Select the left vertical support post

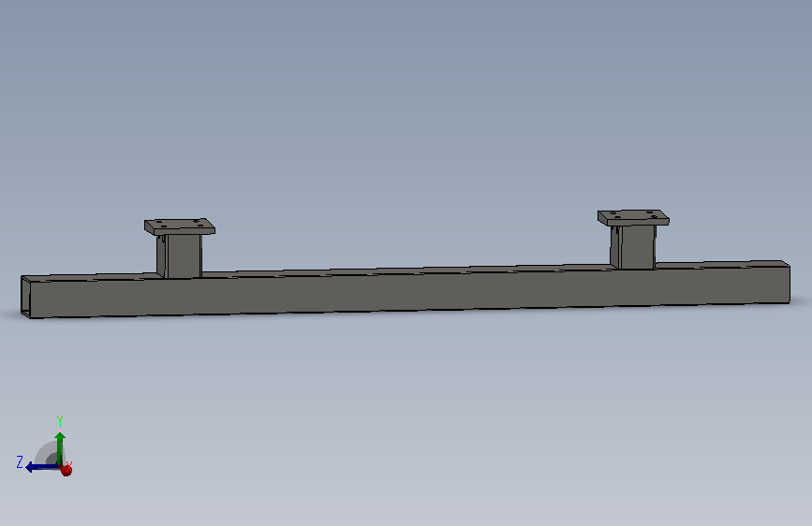point(179,256)
